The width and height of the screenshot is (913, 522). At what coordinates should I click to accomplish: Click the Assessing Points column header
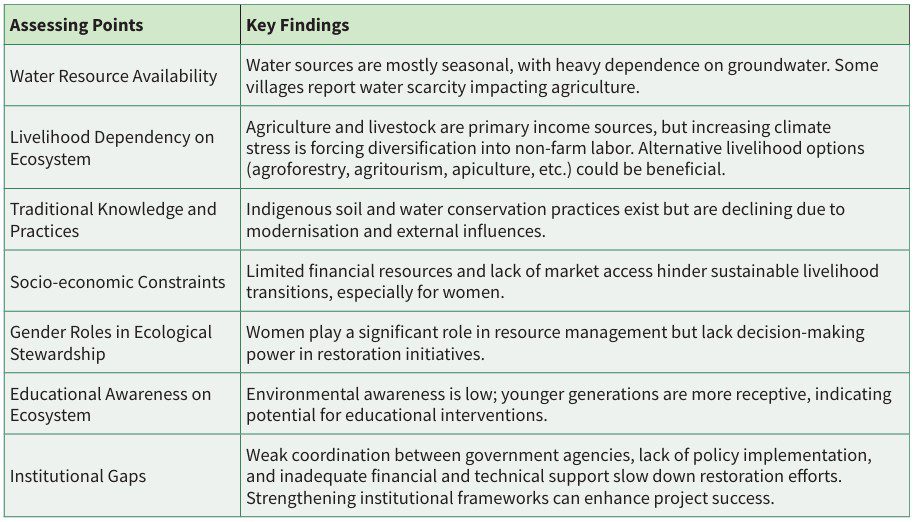(x=77, y=26)
